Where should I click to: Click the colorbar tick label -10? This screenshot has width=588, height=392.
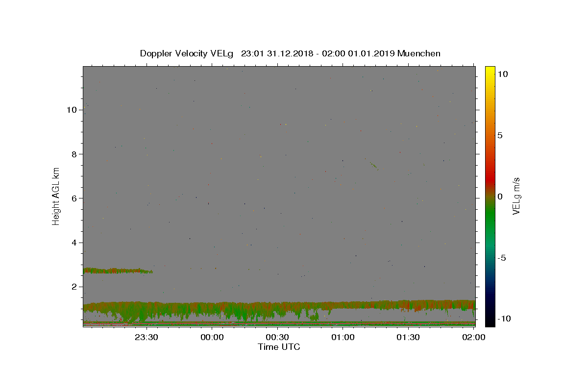coord(504,318)
